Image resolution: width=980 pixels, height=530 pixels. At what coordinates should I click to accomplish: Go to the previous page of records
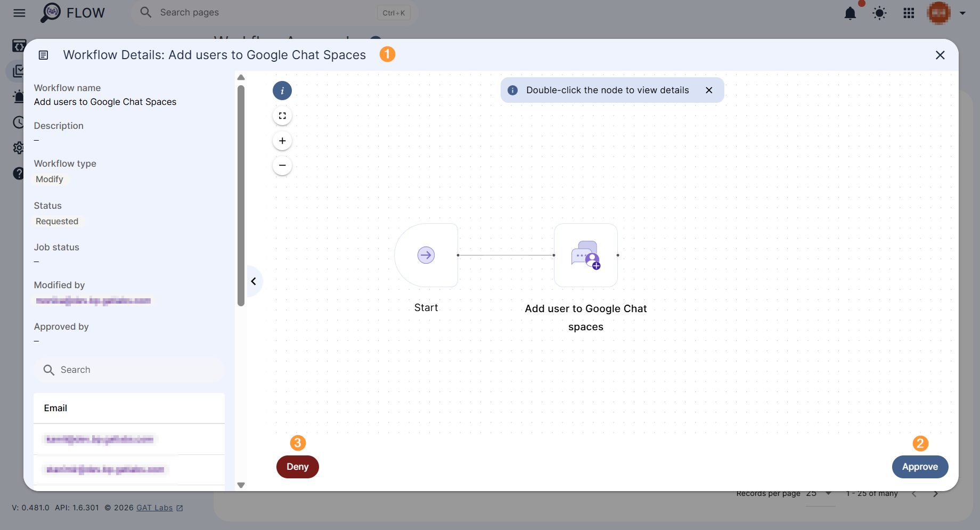click(x=914, y=494)
